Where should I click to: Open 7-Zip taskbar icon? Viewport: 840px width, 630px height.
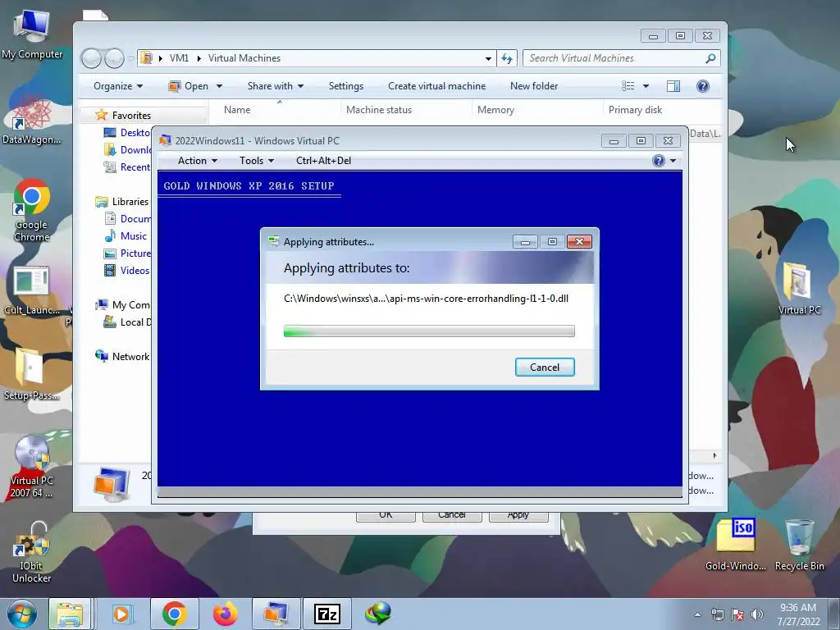tap(327, 614)
